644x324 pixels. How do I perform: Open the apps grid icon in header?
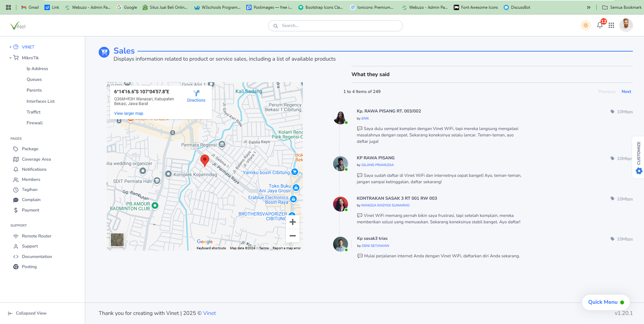(611, 25)
